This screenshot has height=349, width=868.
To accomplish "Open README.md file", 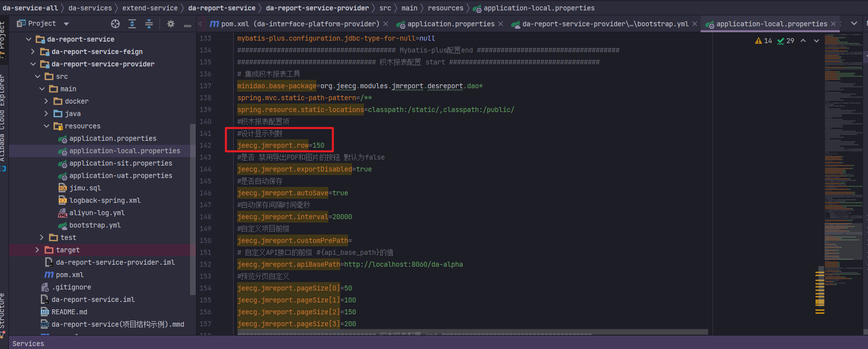I will [x=69, y=312].
